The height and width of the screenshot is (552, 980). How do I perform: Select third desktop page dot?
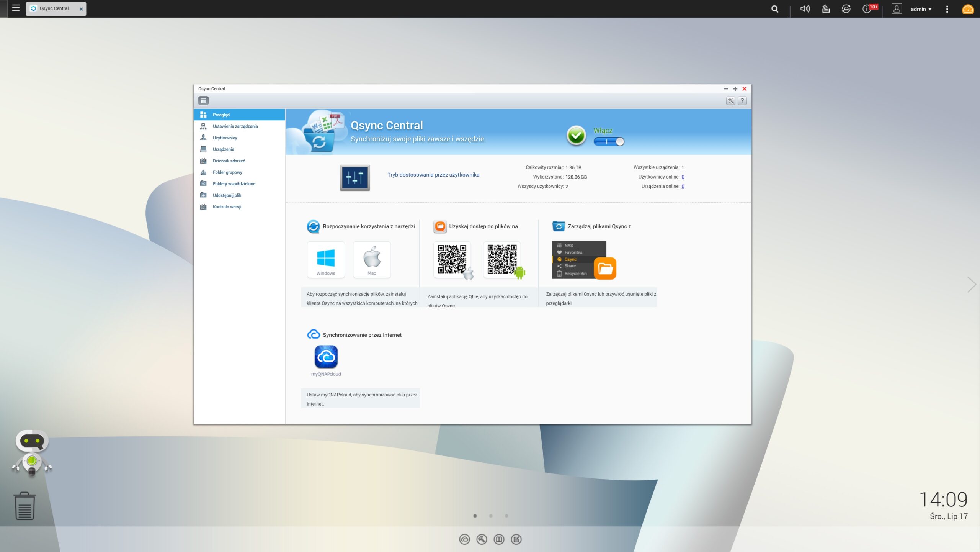click(506, 516)
